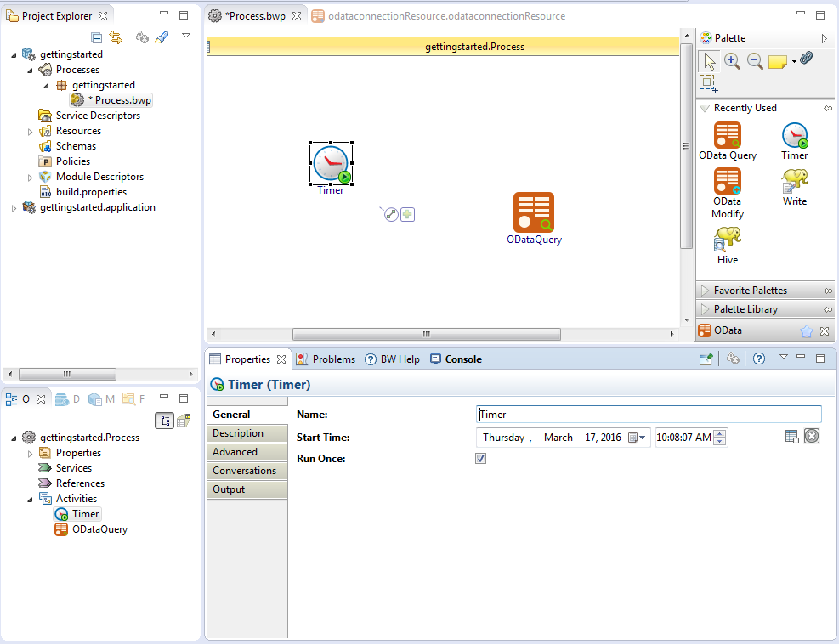Toggle Link with Editor in Project Explorer
The height and width of the screenshot is (644, 839).
coord(116,37)
